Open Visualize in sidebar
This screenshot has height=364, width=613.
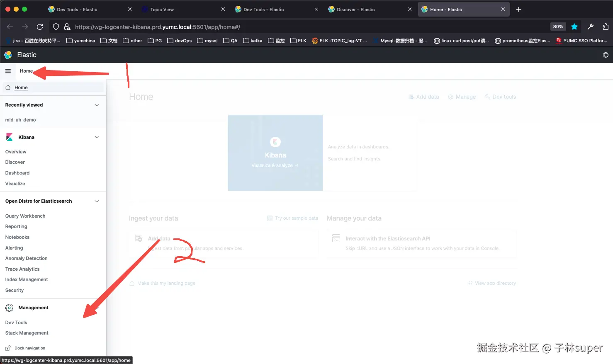(15, 184)
